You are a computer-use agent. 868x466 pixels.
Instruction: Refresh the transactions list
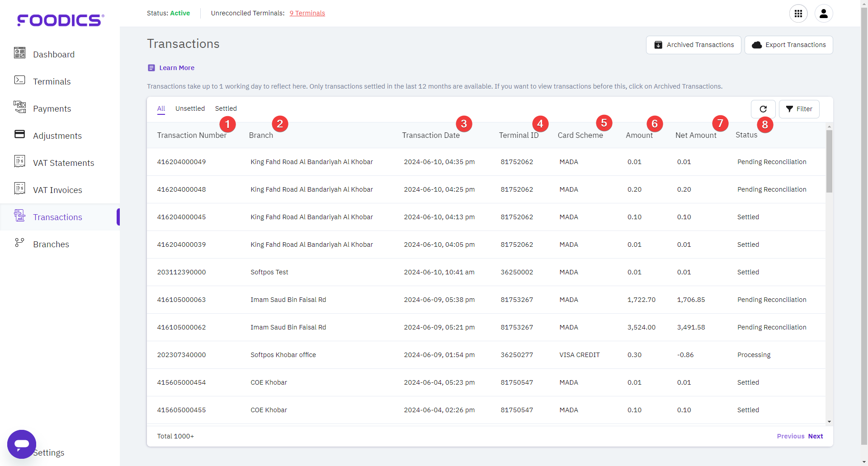pyautogui.click(x=764, y=109)
